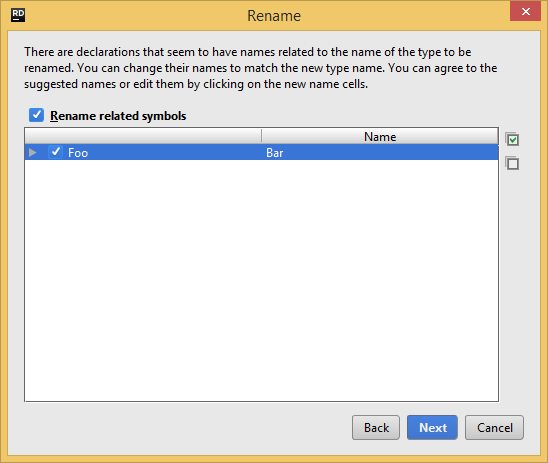Toggle the Rename related symbols checkbox
Image resolution: width=548 pixels, height=463 pixels.
click(36, 115)
